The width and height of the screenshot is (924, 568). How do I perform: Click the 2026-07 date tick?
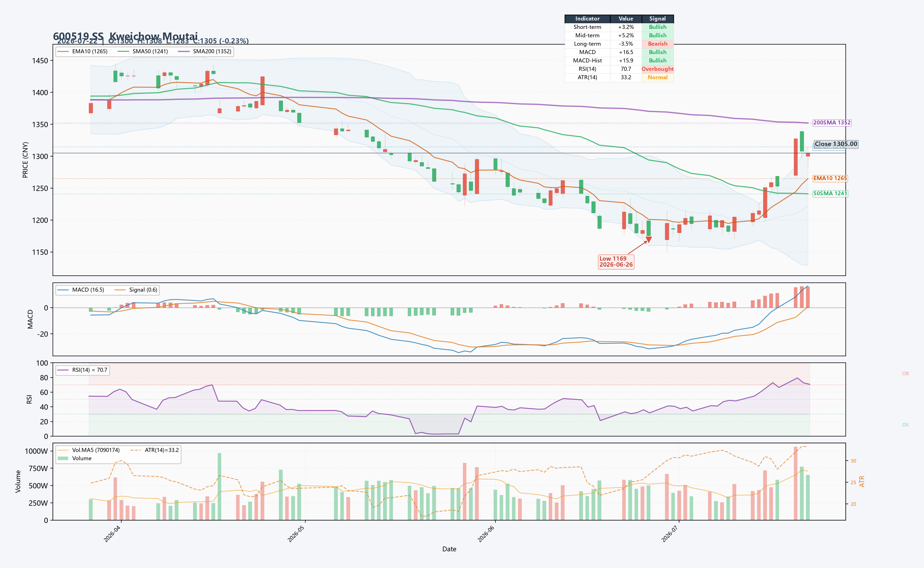[670, 534]
